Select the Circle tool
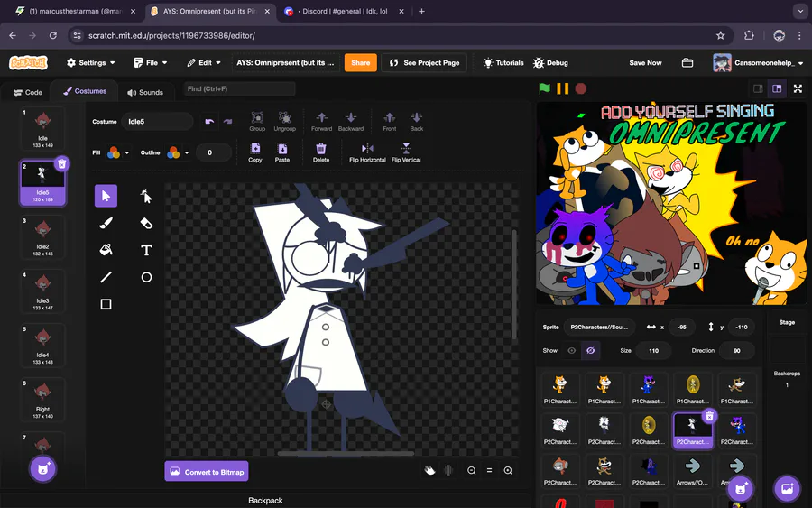Screen dimensions: 812x508 [x=146, y=277]
